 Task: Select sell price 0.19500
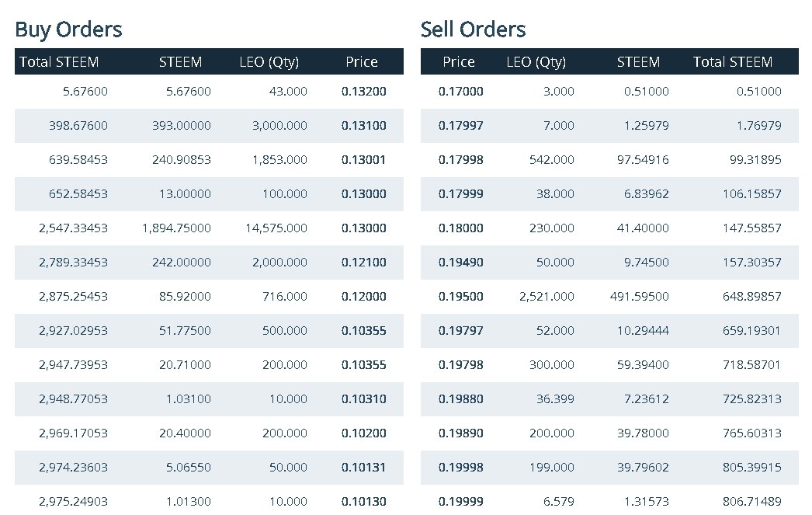(461, 297)
